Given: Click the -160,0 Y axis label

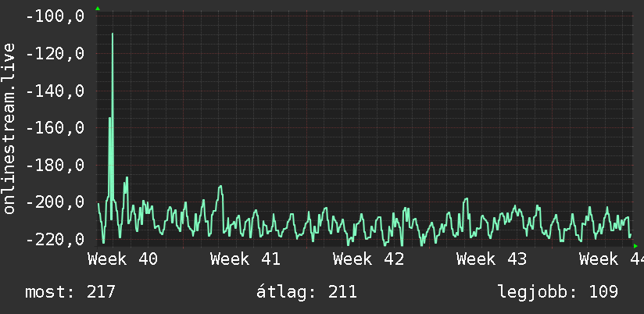Looking at the screenshot, I should coord(55,128).
